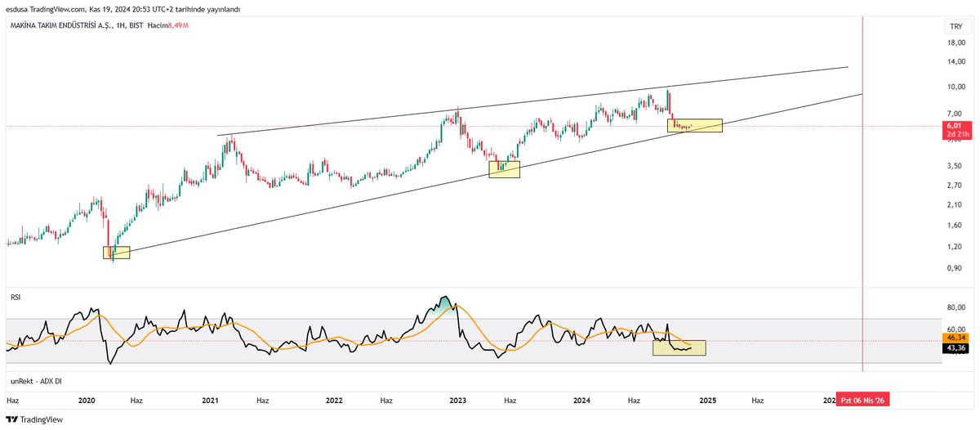980x430 pixels.
Task: Click the Hacim 8,49M volume label
Action: pyautogui.click(x=170, y=26)
